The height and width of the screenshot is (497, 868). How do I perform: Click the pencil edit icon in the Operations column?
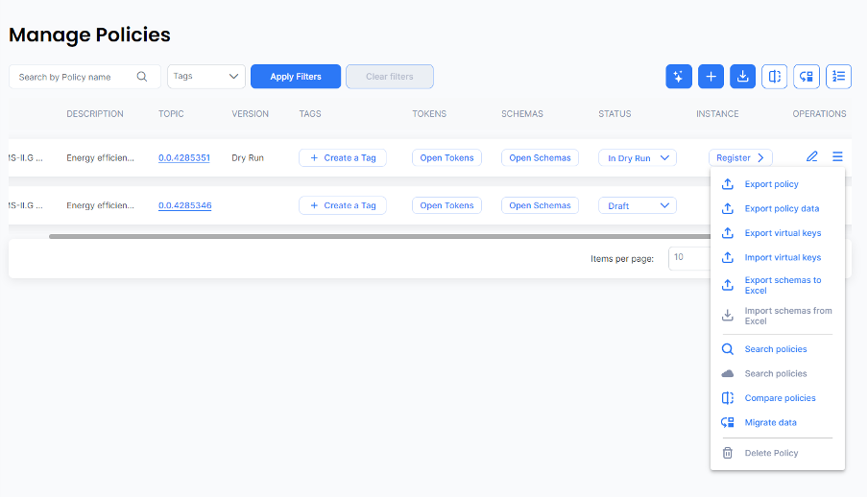tap(812, 156)
